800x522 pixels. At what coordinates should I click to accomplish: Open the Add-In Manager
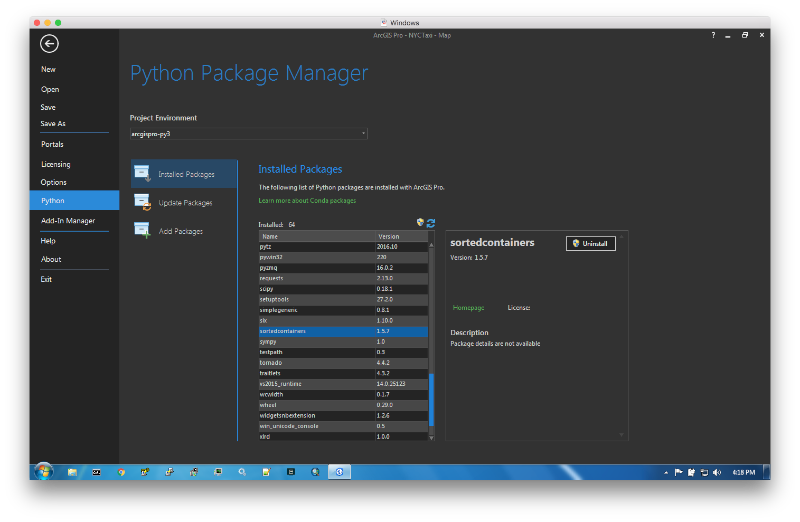68,220
